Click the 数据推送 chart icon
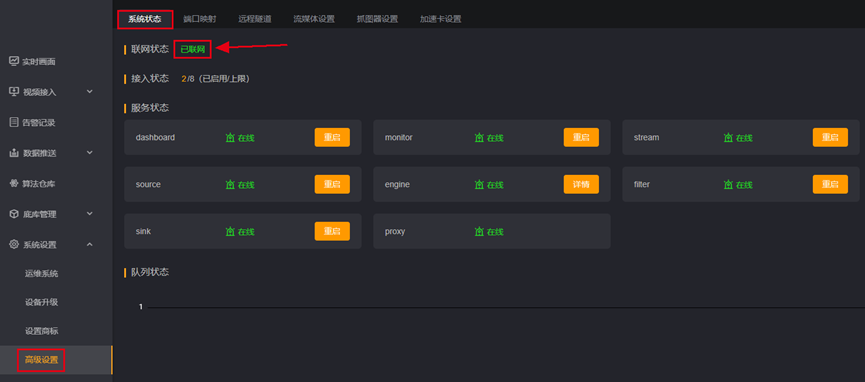The image size is (865, 382). click(14, 152)
